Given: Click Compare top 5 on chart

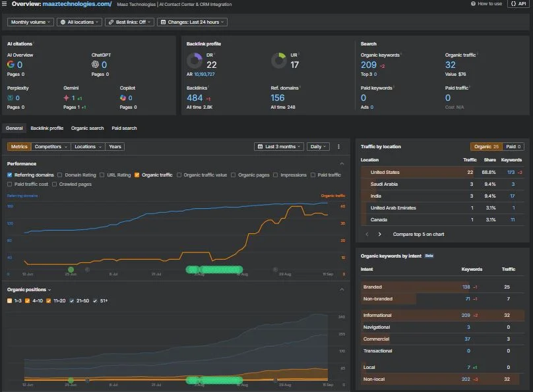Looking at the screenshot, I should click(x=418, y=234).
